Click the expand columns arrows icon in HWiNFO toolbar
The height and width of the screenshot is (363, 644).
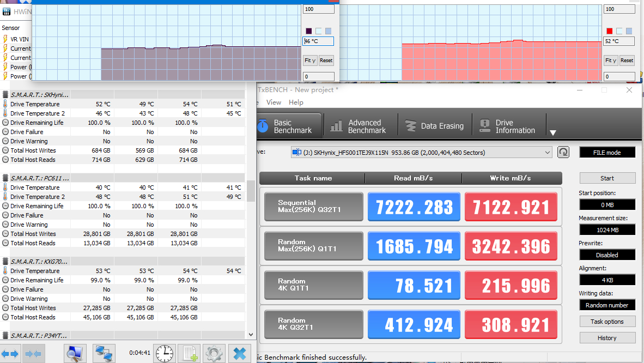tap(10, 354)
